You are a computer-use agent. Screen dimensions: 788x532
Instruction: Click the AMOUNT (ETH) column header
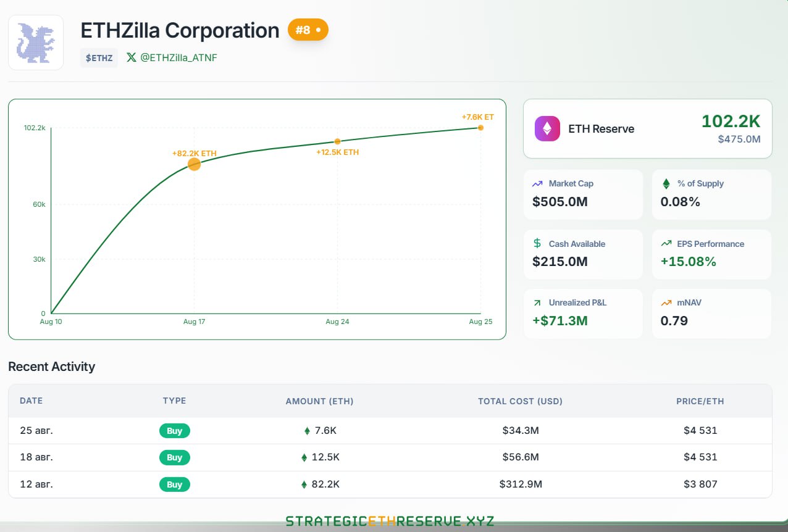tap(319, 401)
